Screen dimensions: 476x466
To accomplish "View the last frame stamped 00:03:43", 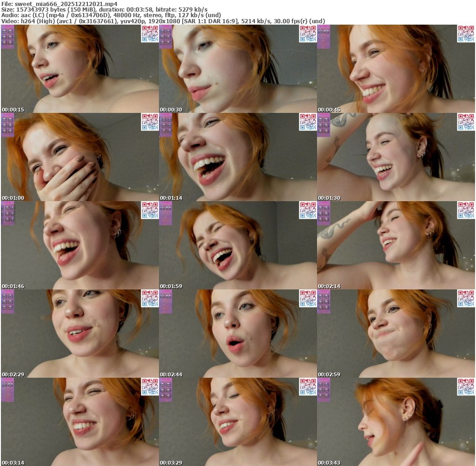I will 396,422.
